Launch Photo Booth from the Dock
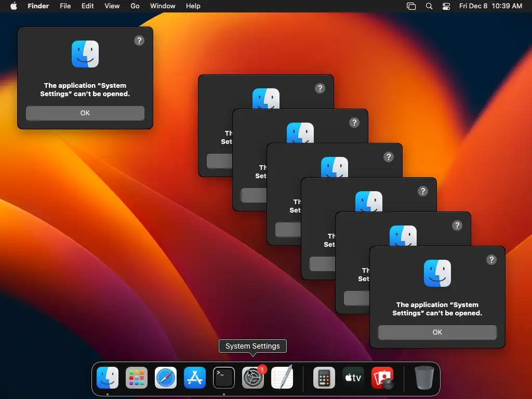532x399 pixels. coord(382,378)
